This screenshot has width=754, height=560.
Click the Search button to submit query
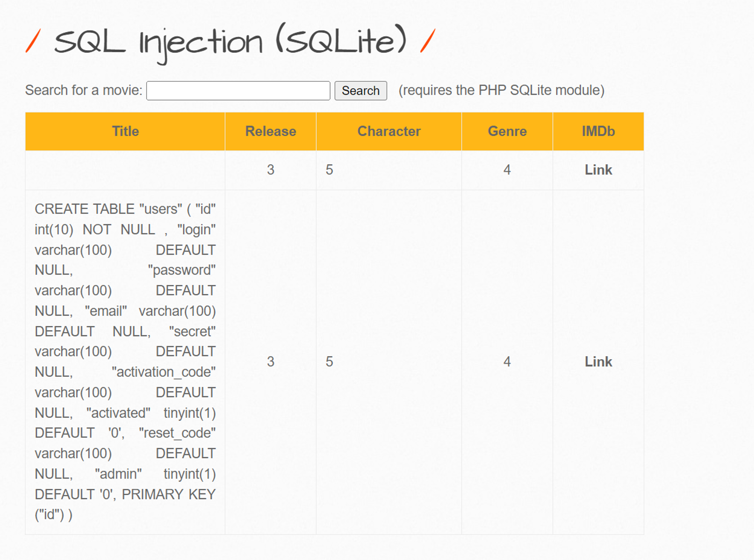[x=361, y=90]
